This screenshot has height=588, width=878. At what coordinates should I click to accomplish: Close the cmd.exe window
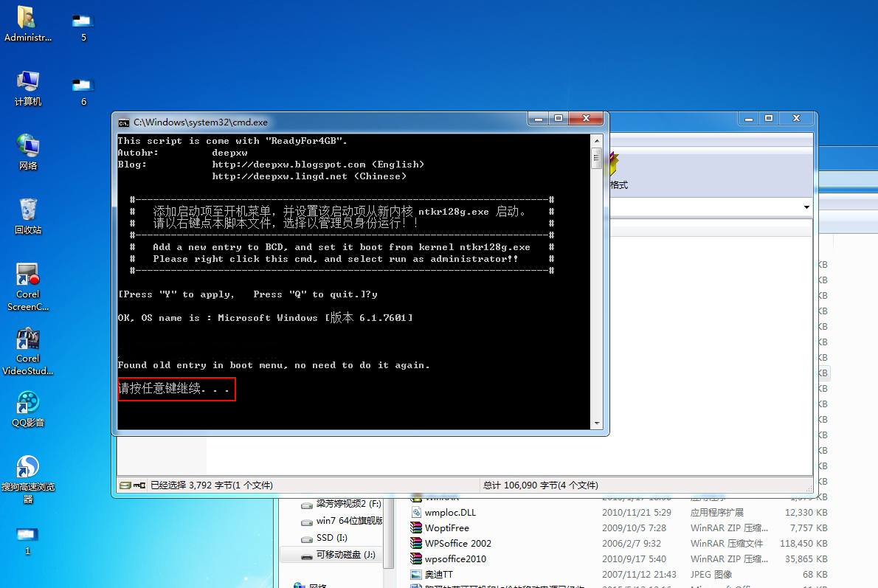click(586, 118)
